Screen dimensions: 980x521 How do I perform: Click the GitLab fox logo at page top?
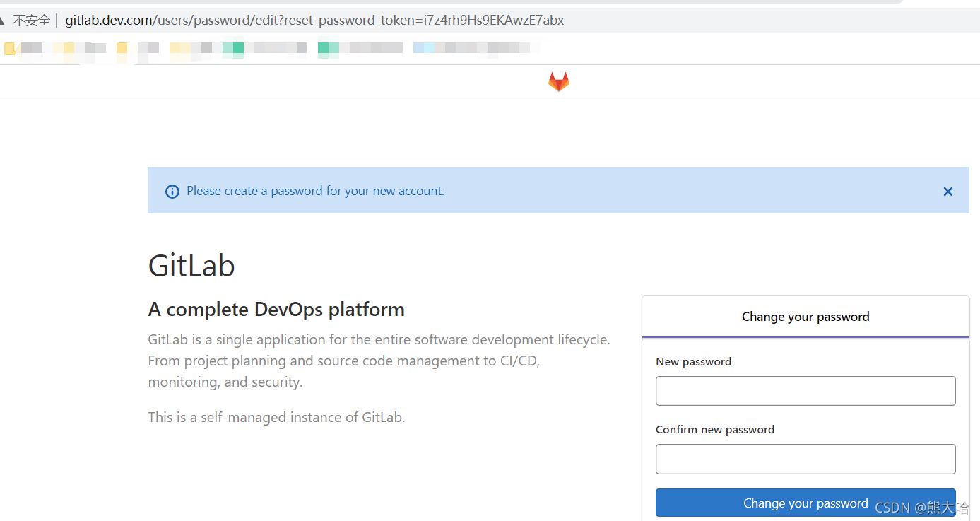pyautogui.click(x=558, y=81)
